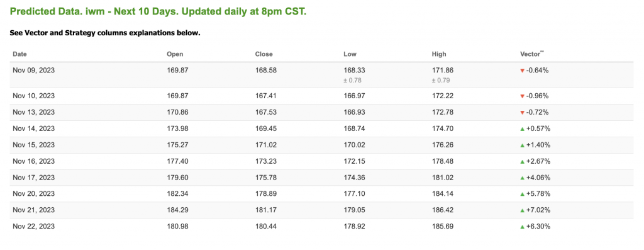This screenshot has width=644, height=250.
Task: Click the Open column header
Action: (175, 54)
